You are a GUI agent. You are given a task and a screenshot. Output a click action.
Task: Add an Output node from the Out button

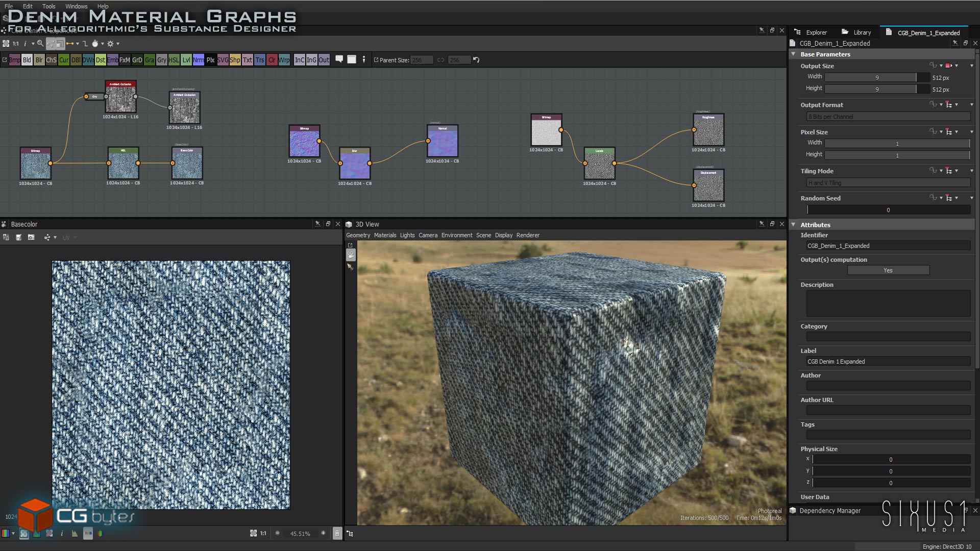click(324, 60)
